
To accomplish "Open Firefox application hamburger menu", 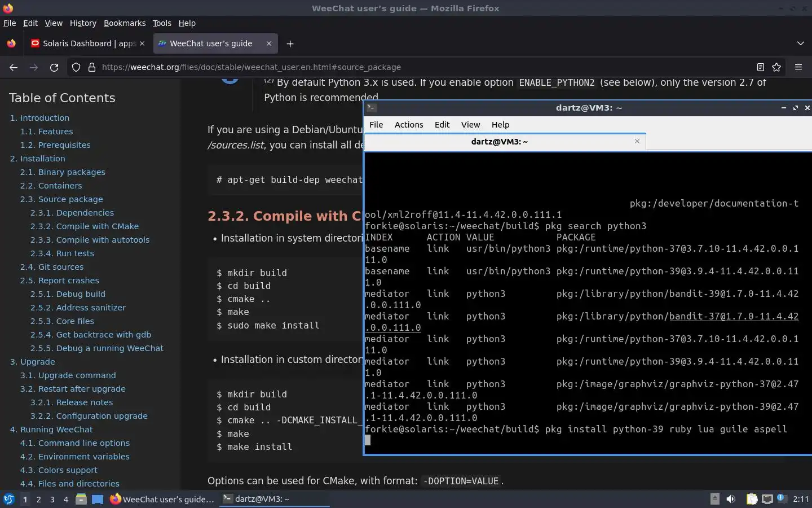I will tap(798, 67).
